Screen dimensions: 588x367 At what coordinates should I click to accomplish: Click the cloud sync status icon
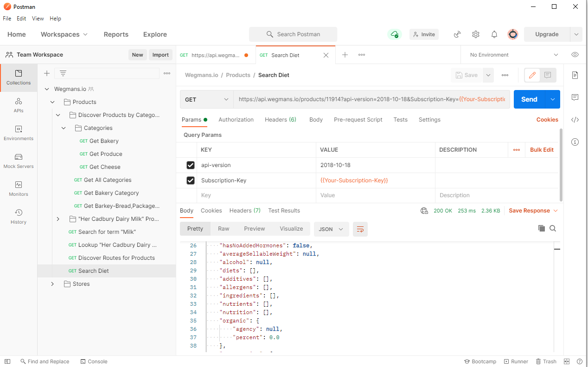click(394, 34)
